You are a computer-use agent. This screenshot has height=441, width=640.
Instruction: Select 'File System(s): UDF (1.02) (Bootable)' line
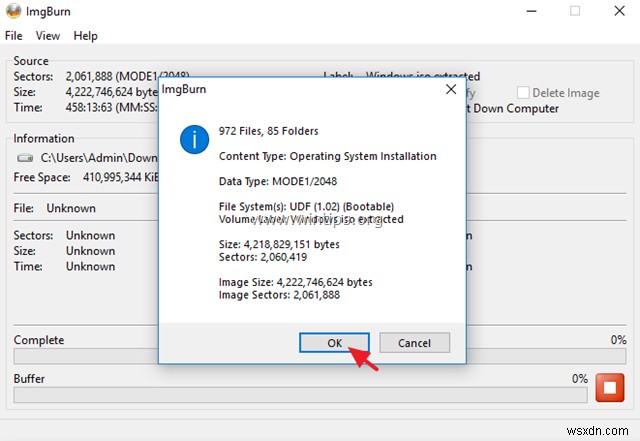pos(307,207)
